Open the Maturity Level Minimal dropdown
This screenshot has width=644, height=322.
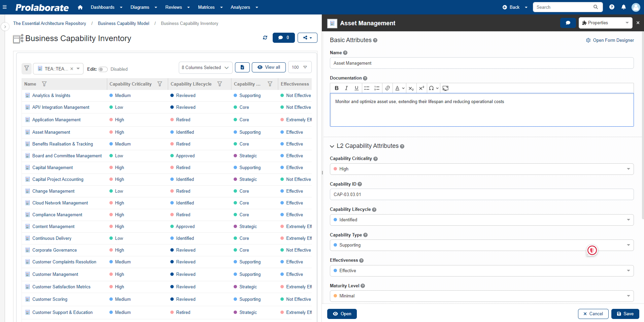click(x=482, y=296)
